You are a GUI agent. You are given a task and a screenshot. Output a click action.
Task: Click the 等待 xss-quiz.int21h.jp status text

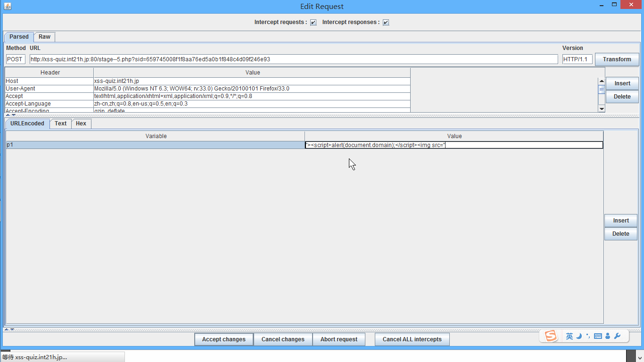tap(34, 357)
